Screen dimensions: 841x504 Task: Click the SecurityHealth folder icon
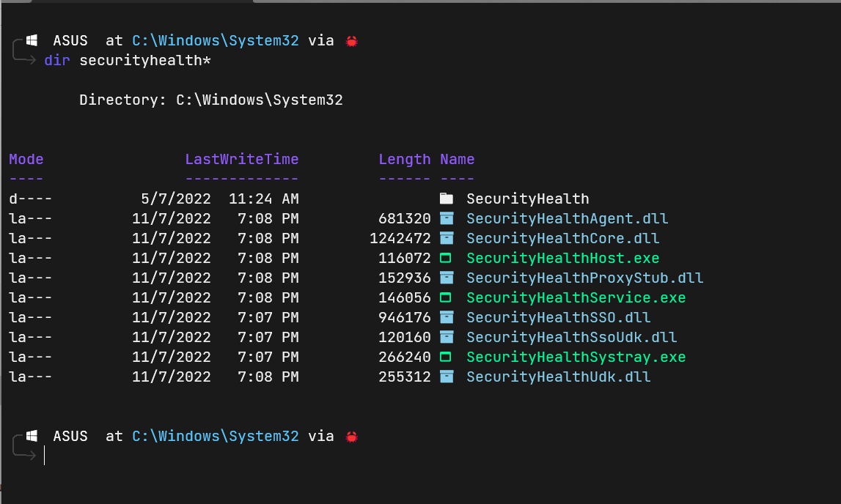447,199
